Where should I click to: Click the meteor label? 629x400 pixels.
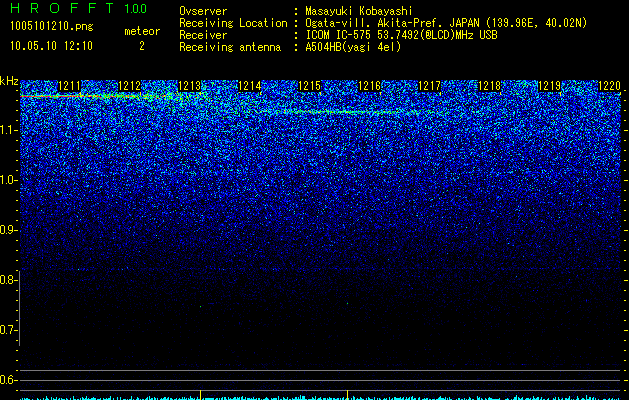click(142, 31)
